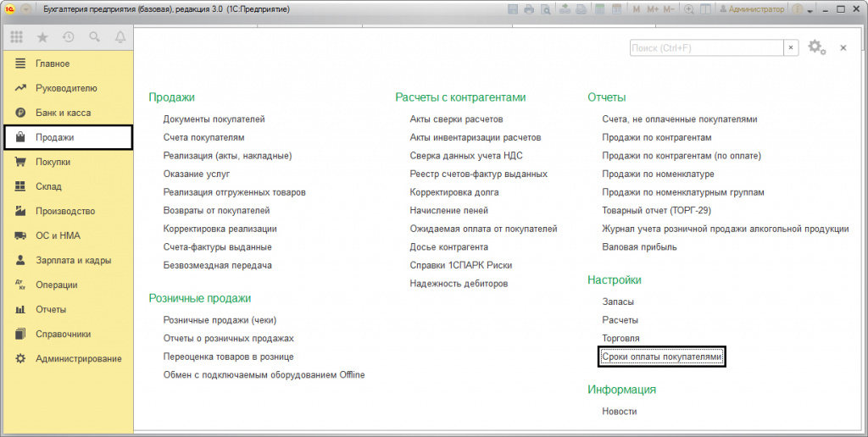Open Favorites star icon
The height and width of the screenshot is (437, 868).
[x=42, y=38]
